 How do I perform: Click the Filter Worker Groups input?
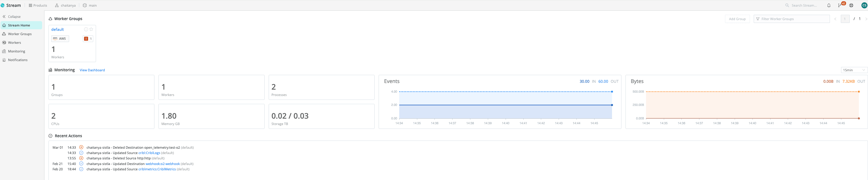point(792,19)
